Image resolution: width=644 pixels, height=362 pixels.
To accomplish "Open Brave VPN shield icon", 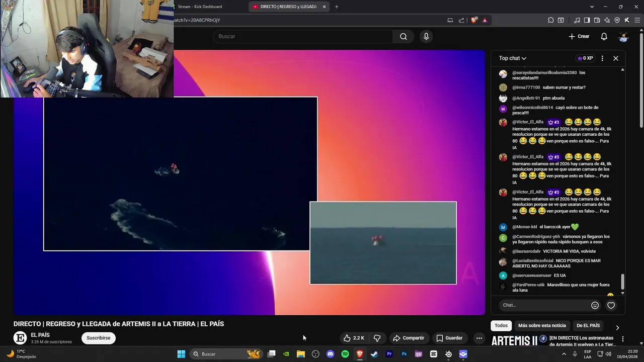I will click(x=617, y=20).
